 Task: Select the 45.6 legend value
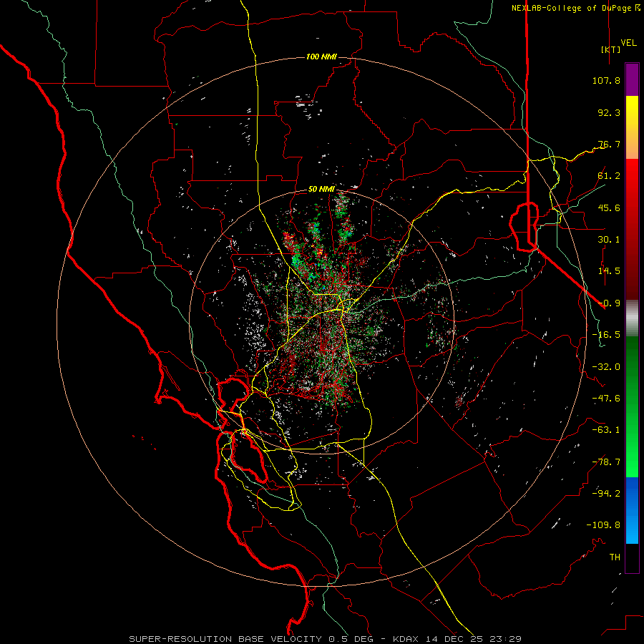tap(609, 208)
